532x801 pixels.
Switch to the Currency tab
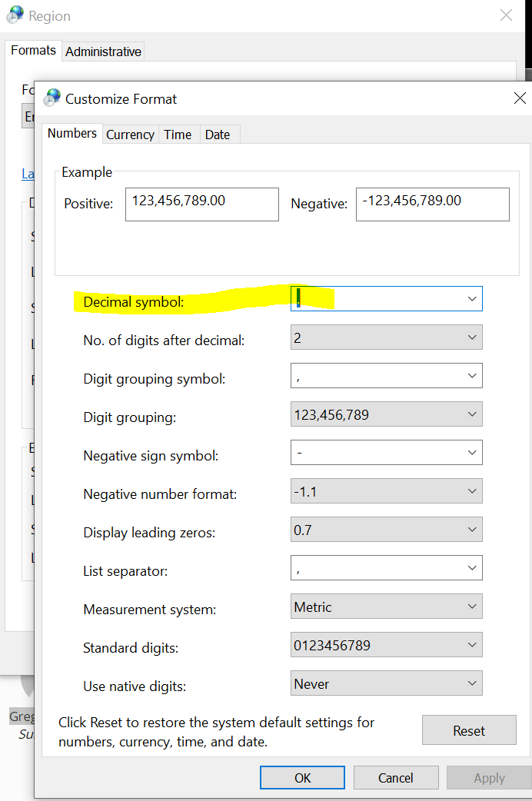point(130,135)
